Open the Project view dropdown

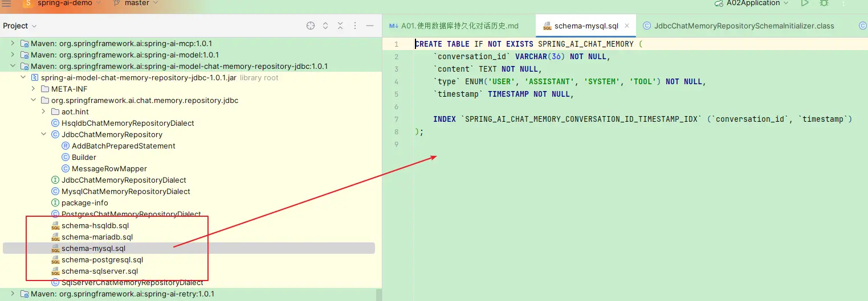pyautogui.click(x=19, y=26)
